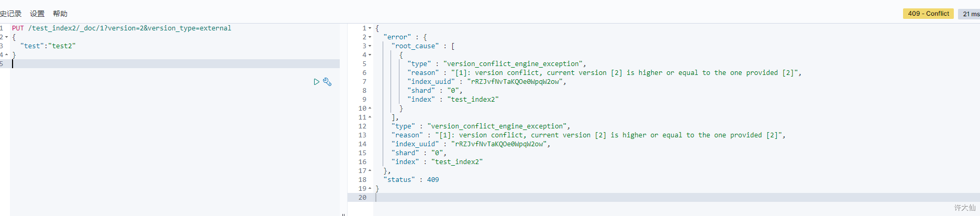This screenshot has width=980, height=216.
Task: Click the "test":"test2" line in request body
Action: 48,46
